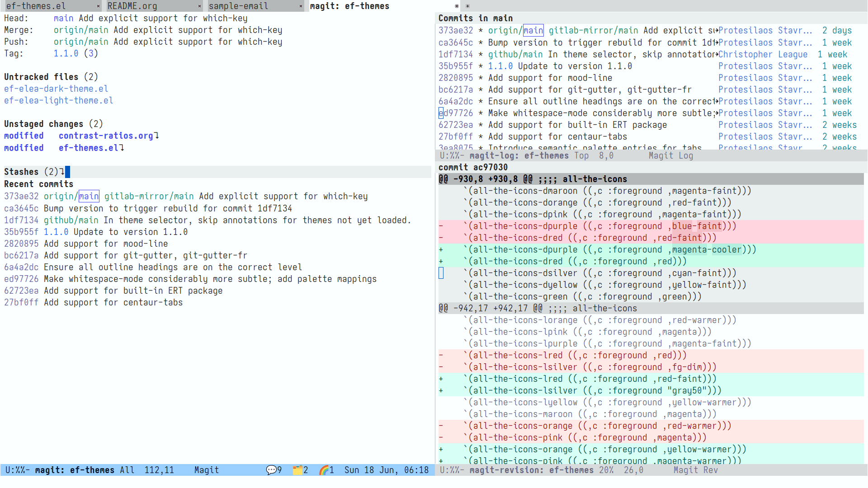Click removed line all-the-icons-lsilver fg-dim
The image size is (868, 488).
click(651, 367)
